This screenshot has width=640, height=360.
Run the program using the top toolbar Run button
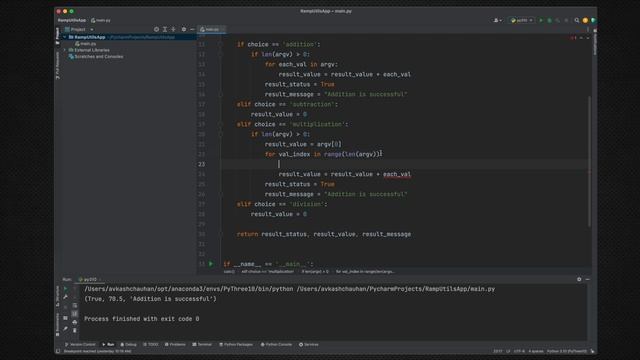(541, 20)
